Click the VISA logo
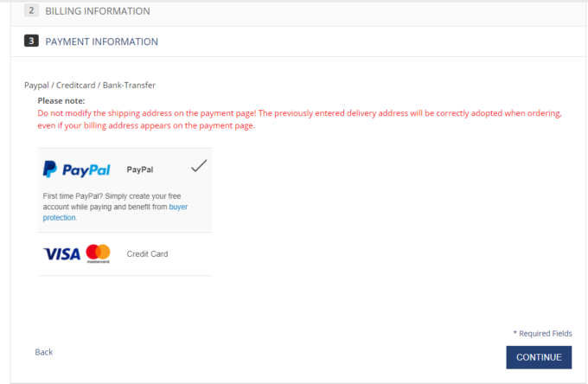 61,253
